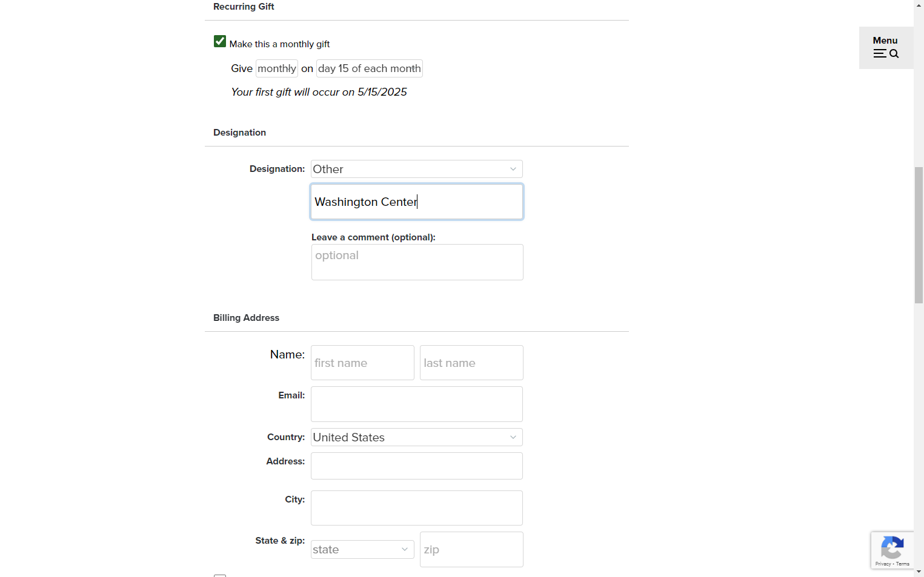The image size is (924, 577).
Task: Open reCAPTCHA Terms link
Action: click(903, 564)
